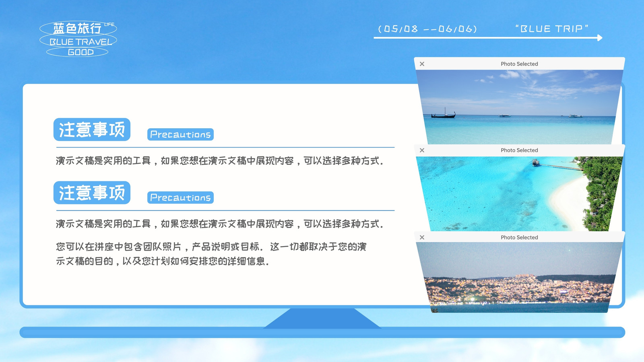Select the photo of boats on the sea
This screenshot has height=362, width=644.
tap(519, 107)
